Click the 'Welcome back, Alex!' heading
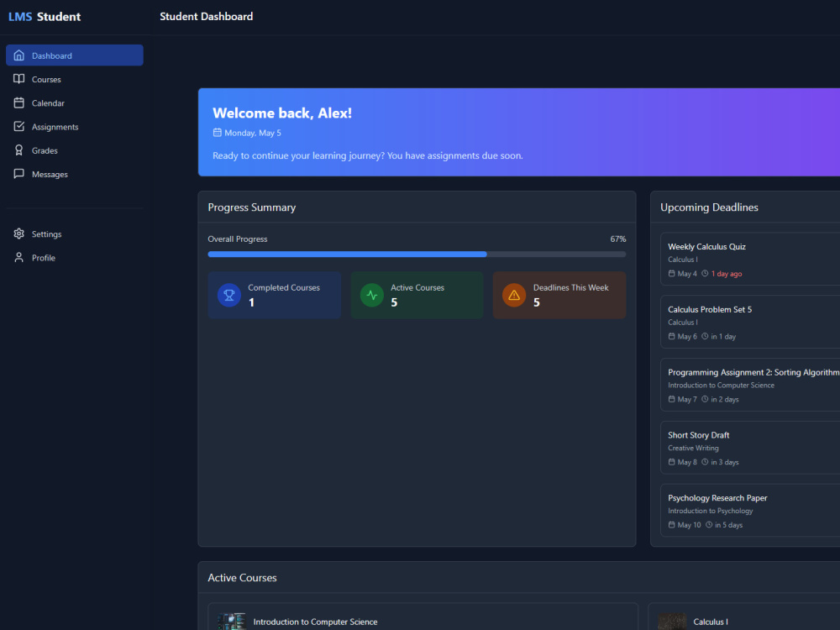Screen dimensions: 840x630 click(x=282, y=113)
